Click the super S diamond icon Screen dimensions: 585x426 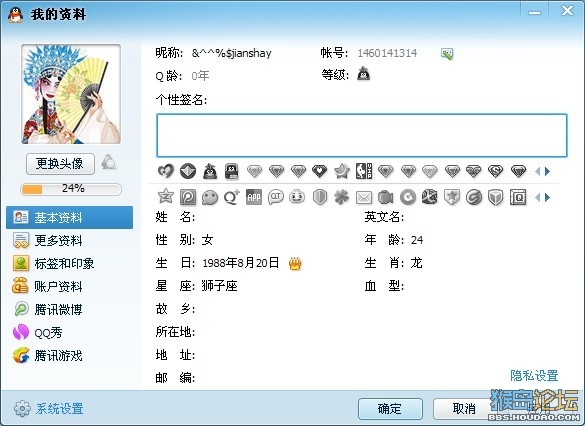(x=495, y=171)
